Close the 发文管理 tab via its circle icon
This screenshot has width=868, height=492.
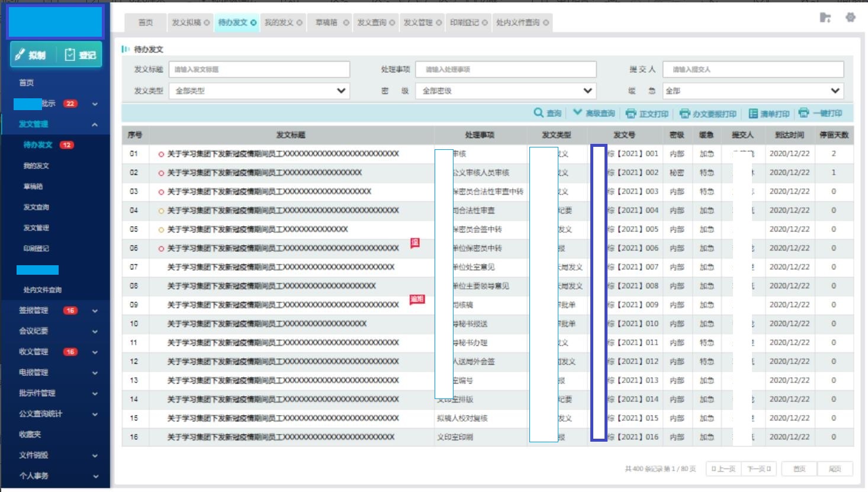pyautogui.click(x=439, y=22)
